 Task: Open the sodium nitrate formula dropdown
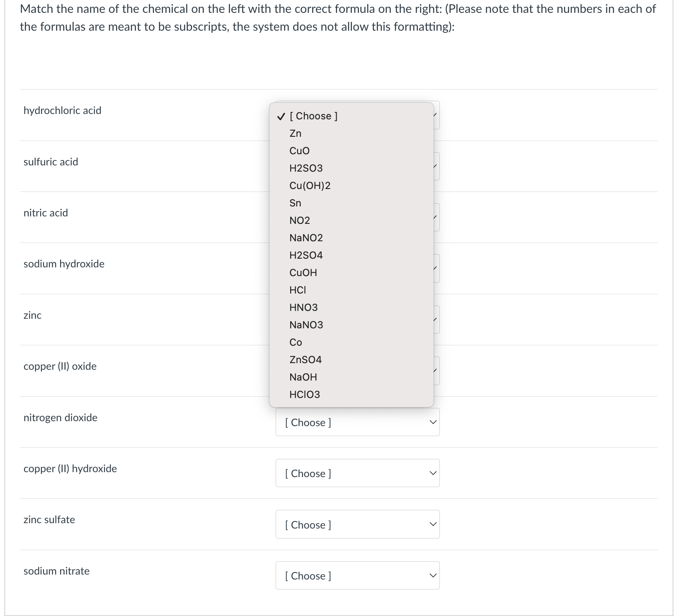coord(357,576)
